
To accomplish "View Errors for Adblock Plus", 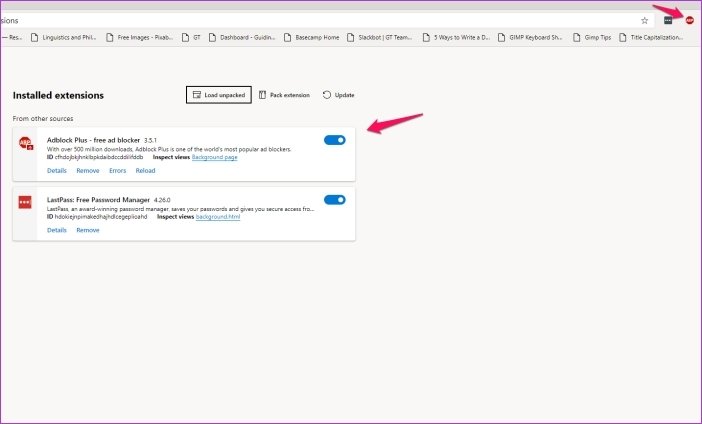I will (x=118, y=171).
